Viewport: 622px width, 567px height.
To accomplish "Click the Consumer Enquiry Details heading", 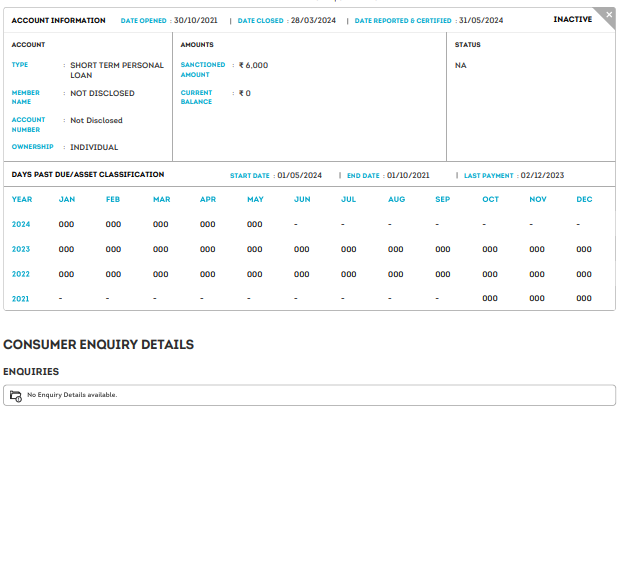I will coord(98,344).
